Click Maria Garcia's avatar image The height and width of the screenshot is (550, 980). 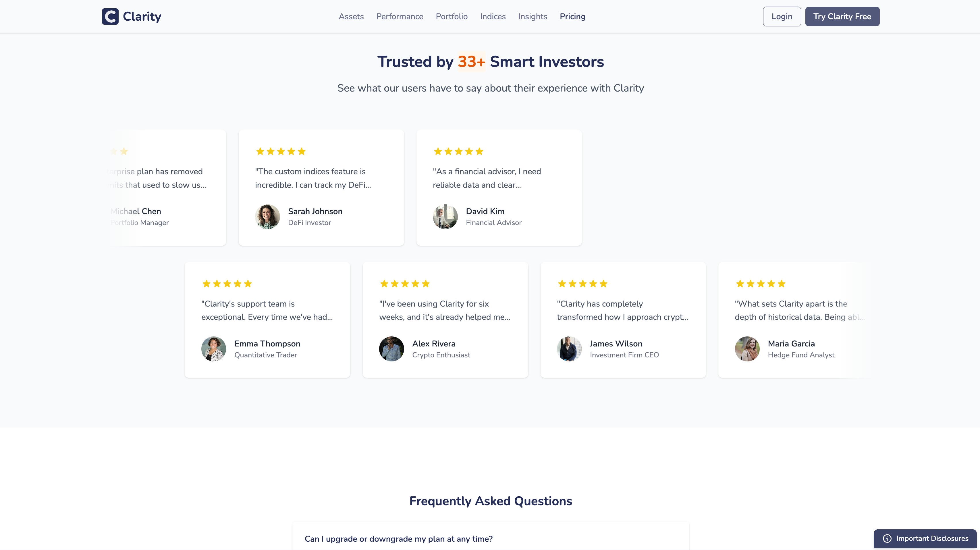pyautogui.click(x=747, y=349)
